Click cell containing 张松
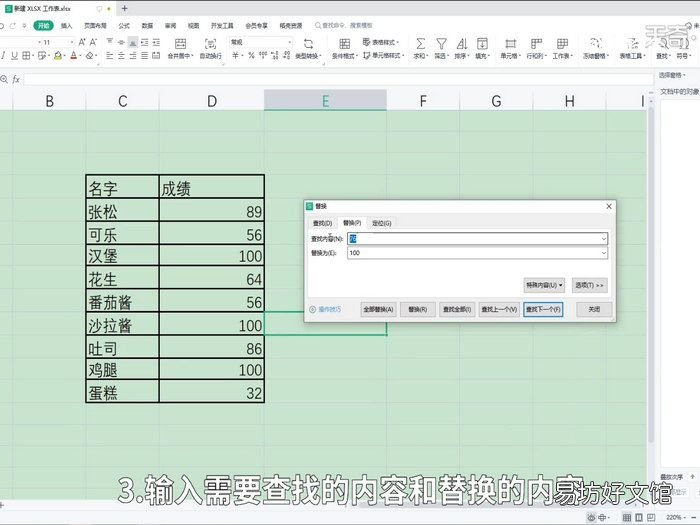This screenshot has width=700, height=525. [x=122, y=210]
